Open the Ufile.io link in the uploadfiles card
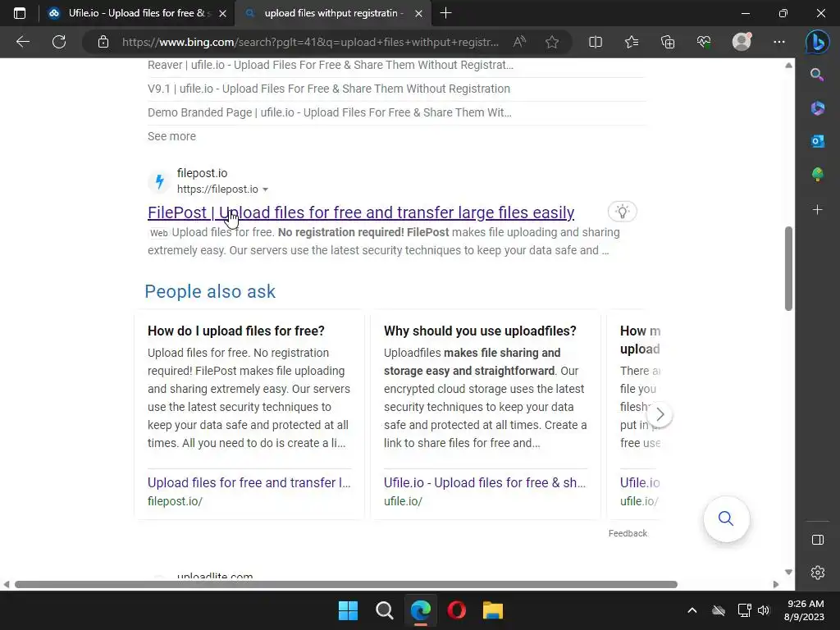The width and height of the screenshot is (840, 630). tap(485, 482)
